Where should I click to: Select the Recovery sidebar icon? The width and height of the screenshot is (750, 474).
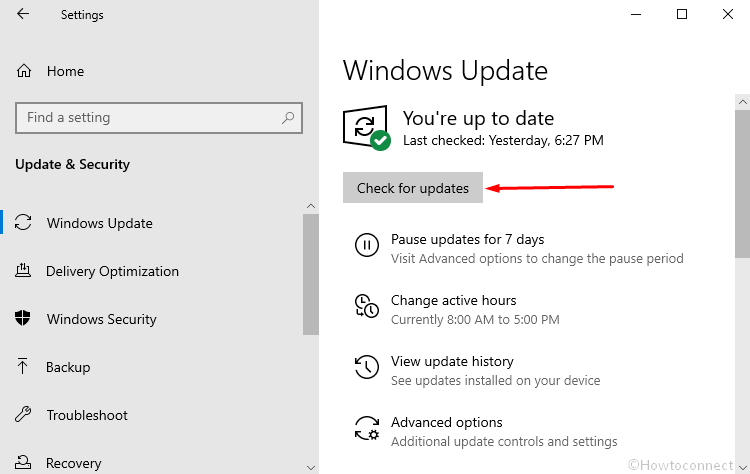pos(23,462)
